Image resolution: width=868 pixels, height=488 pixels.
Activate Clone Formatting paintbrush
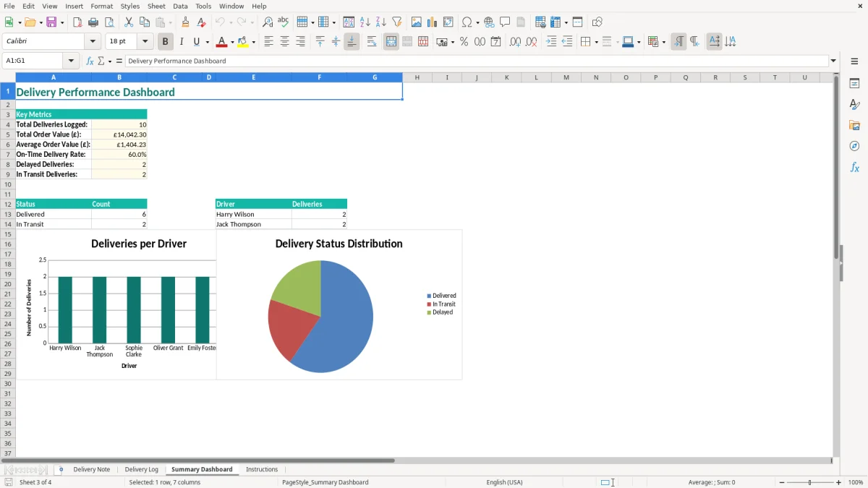186,22
